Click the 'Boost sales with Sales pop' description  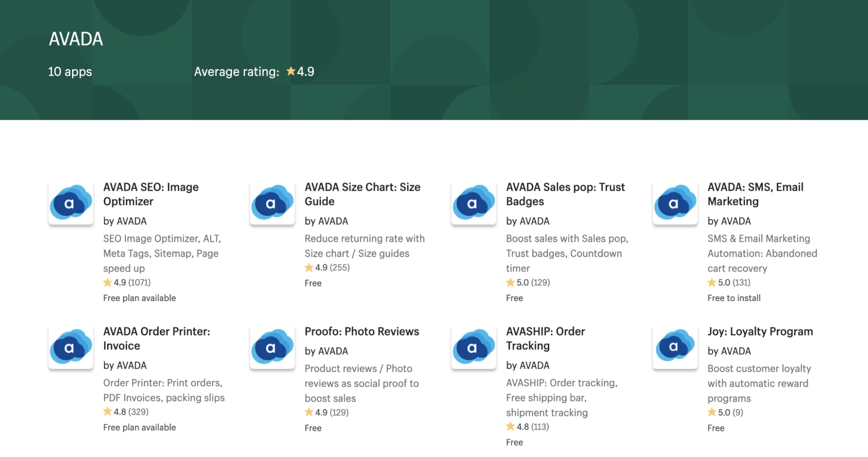pos(567,253)
